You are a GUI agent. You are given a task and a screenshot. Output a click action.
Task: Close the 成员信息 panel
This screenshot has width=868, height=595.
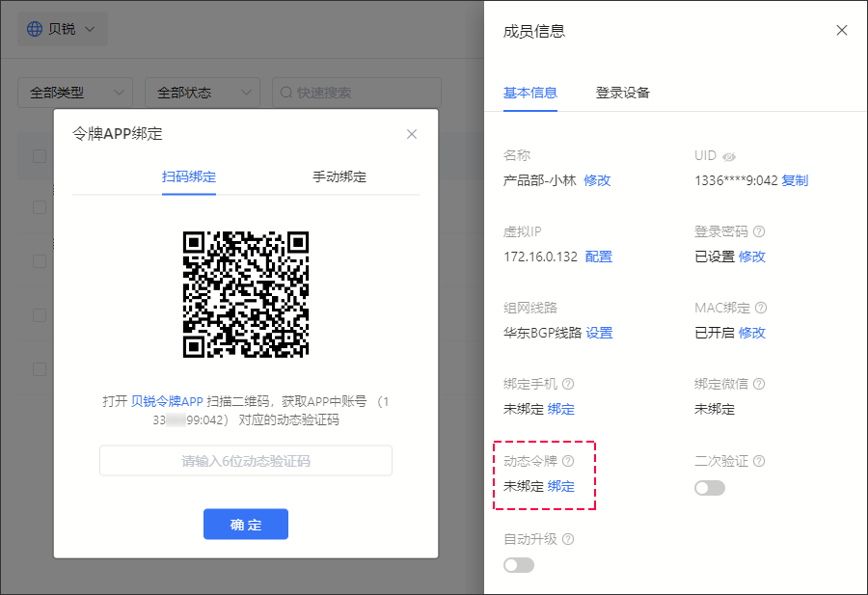click(x=841, y=31)
